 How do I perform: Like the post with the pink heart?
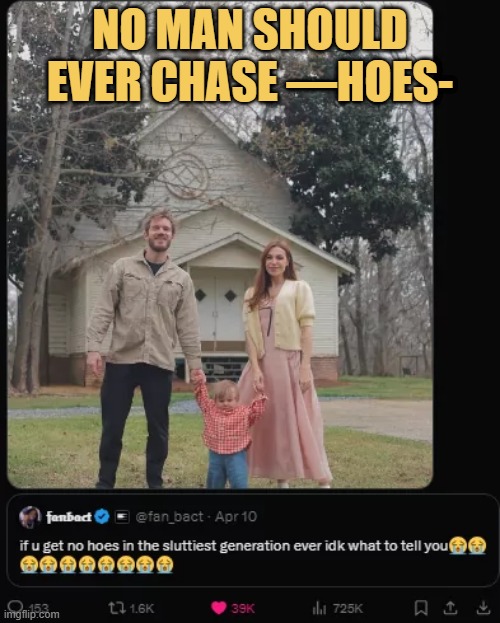[219, 608]
